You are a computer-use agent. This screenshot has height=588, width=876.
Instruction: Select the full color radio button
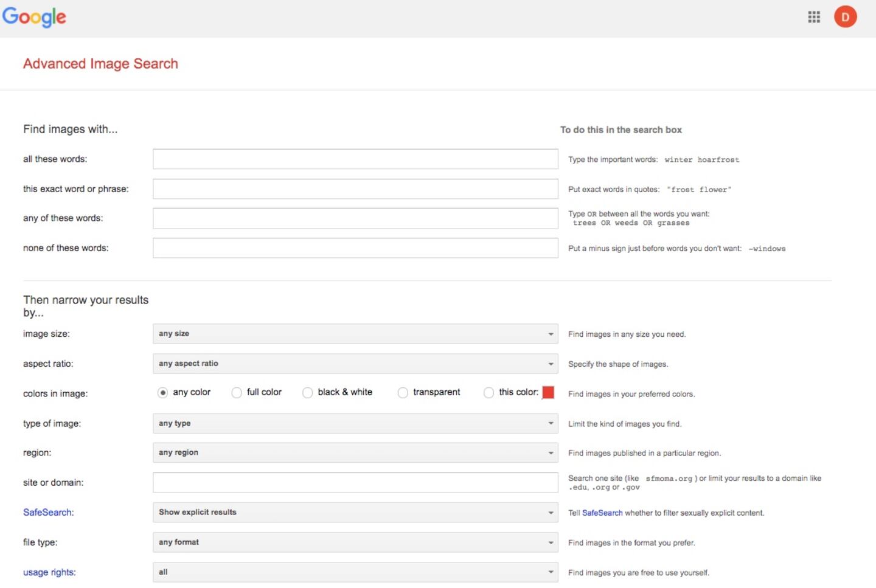coord(237,393)
